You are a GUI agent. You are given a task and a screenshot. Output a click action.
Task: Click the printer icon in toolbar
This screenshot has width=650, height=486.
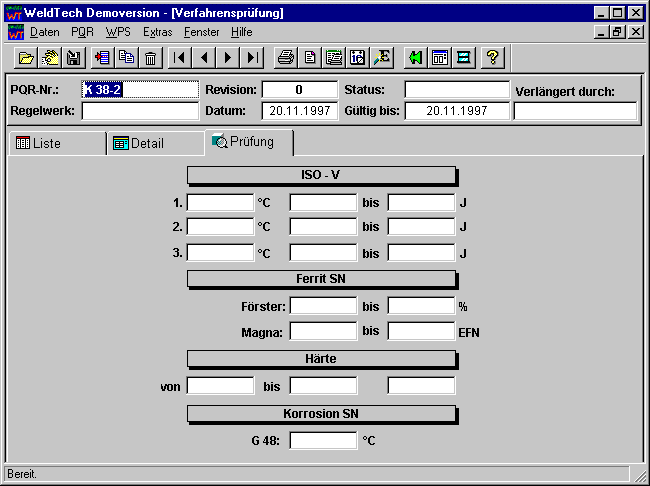coord(286,58)
